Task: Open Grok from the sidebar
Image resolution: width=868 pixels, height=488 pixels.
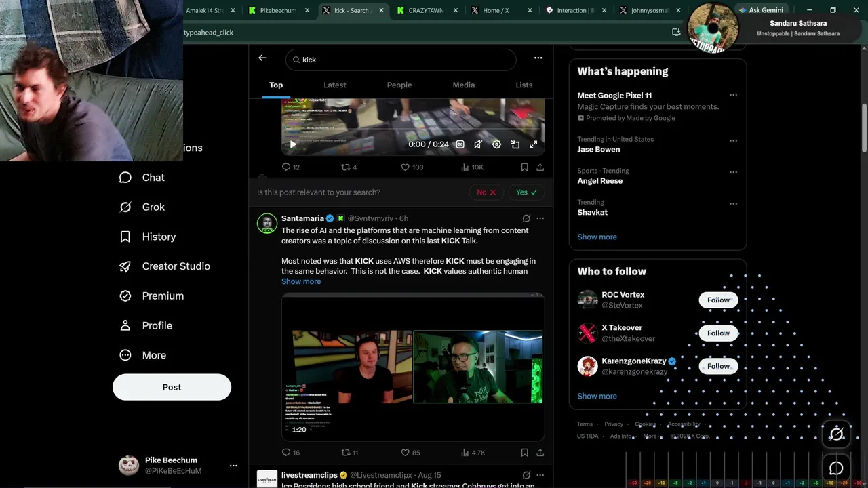Action: [142, 207]
